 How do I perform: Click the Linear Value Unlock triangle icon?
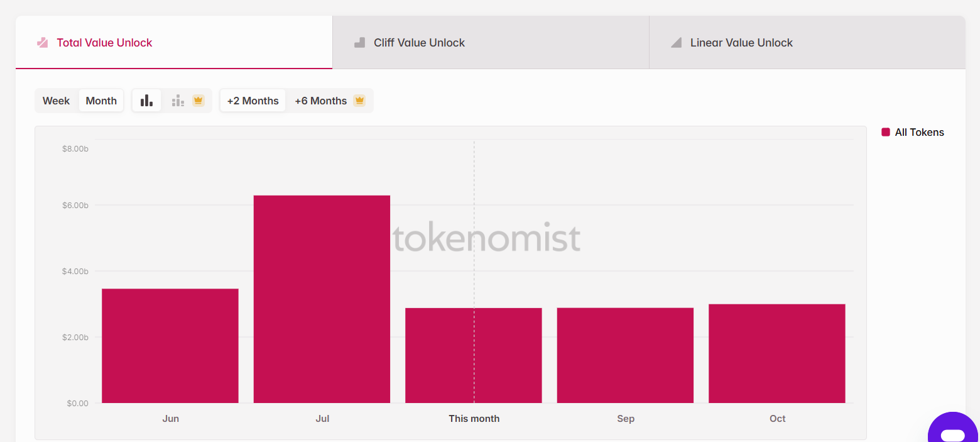pyautogui.click(x=676, y=43)
